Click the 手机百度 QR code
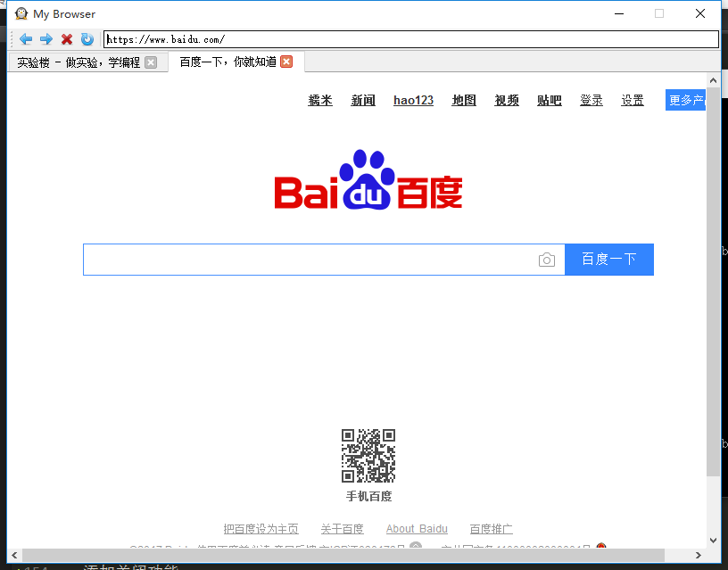Viewport: 728px width, 570px height. click(x=368, y=455)
